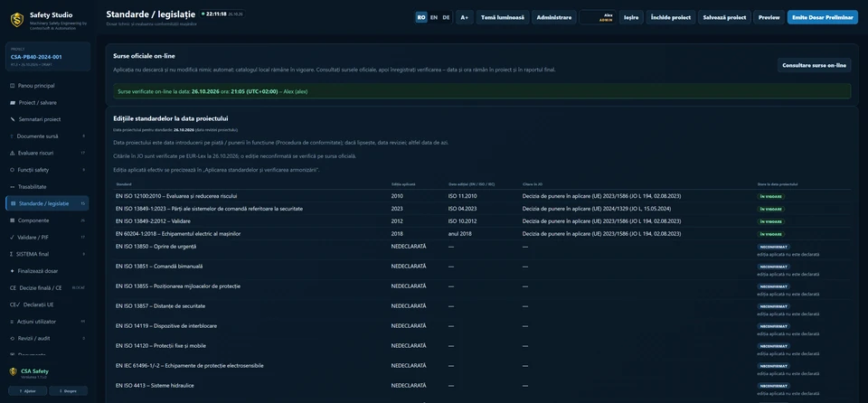Click the CSA Safety shield icon
The height and width of the screenshot is (403, 868).
[x=14, y=372]
